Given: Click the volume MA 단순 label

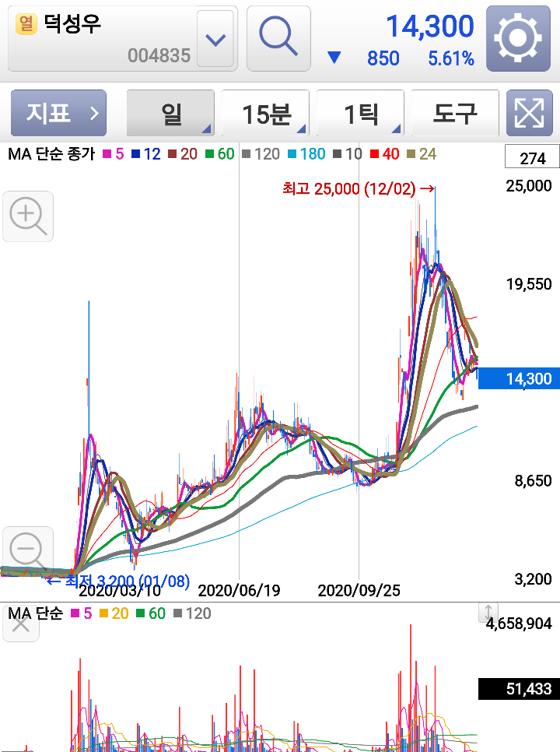Looking at the screenshot, I should [x=36, y=613].
